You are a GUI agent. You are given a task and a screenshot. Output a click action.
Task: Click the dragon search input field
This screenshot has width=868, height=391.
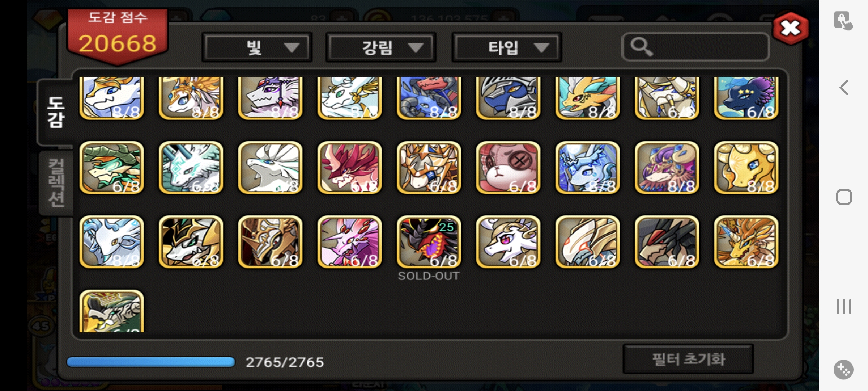click(695, 47)
